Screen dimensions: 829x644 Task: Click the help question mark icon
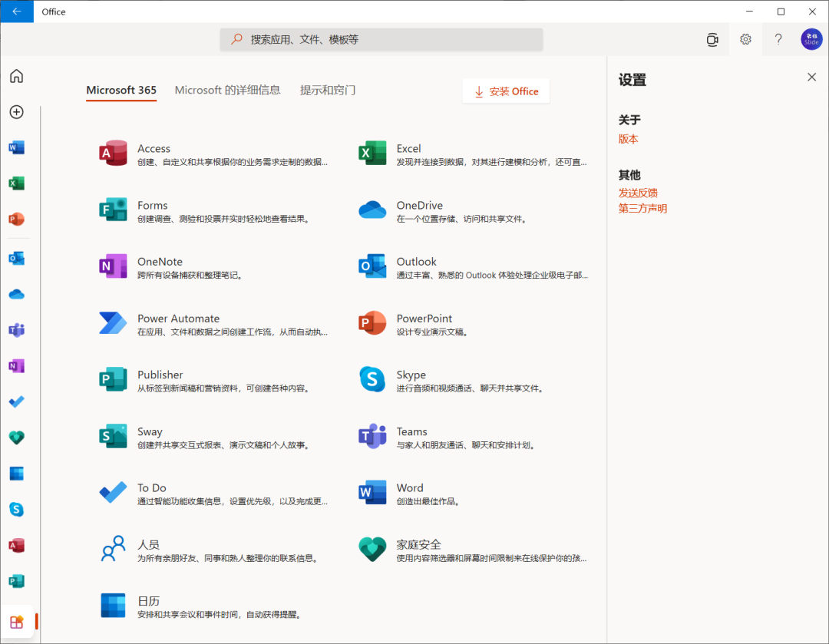[x=778, y=39]
